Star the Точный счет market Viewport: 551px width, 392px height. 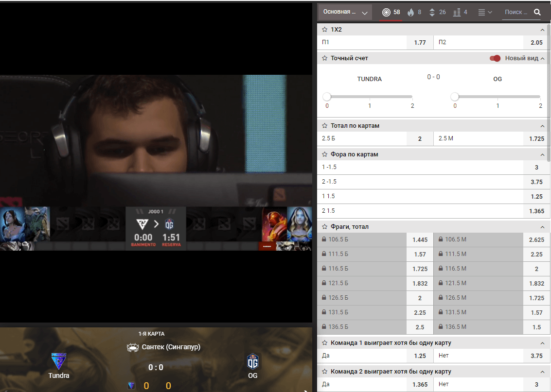[325, 58]
